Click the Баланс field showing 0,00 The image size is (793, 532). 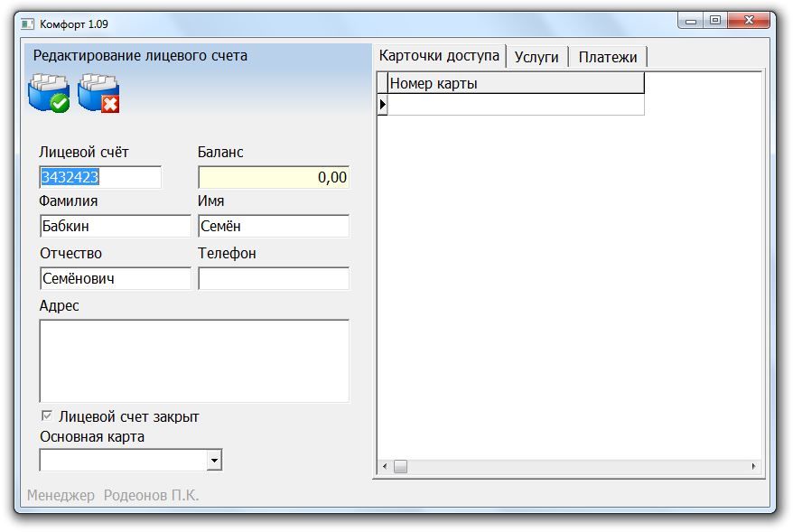[x=274, y=177]
